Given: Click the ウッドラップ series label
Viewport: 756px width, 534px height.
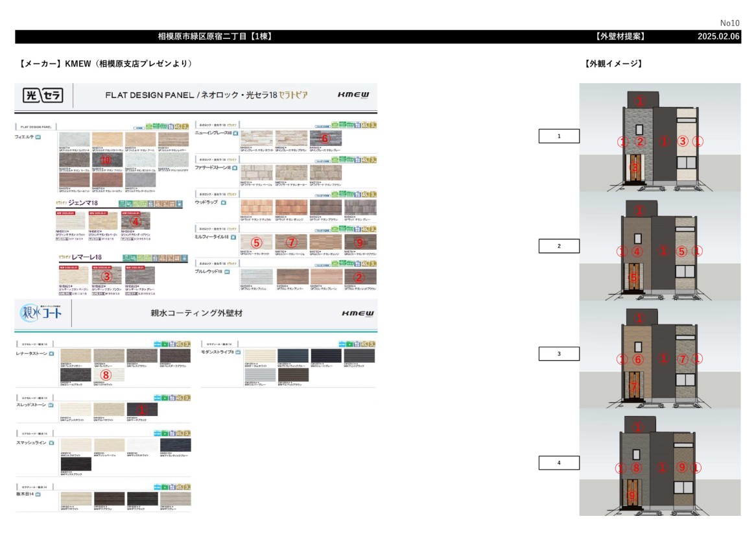Looking at the screenshot, I should (206, 202).
